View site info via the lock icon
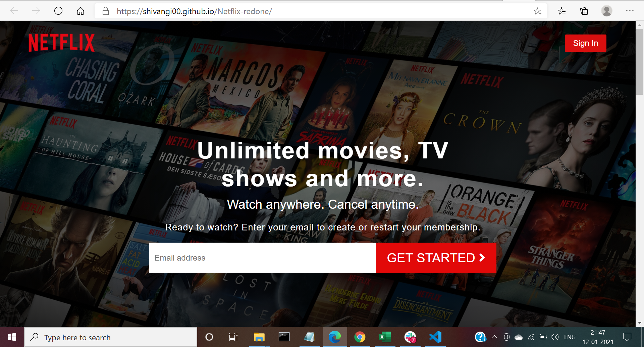Screen dimensions: 644x347 click(106, 11)
